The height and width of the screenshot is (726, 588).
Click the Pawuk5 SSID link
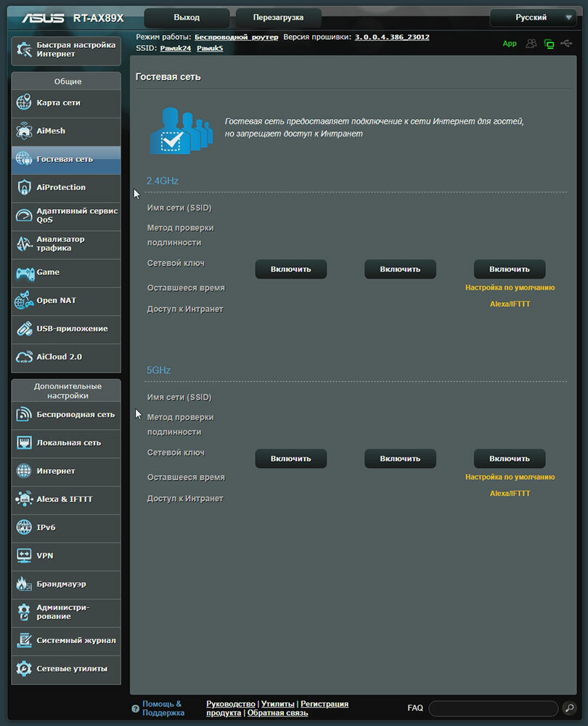210,48
